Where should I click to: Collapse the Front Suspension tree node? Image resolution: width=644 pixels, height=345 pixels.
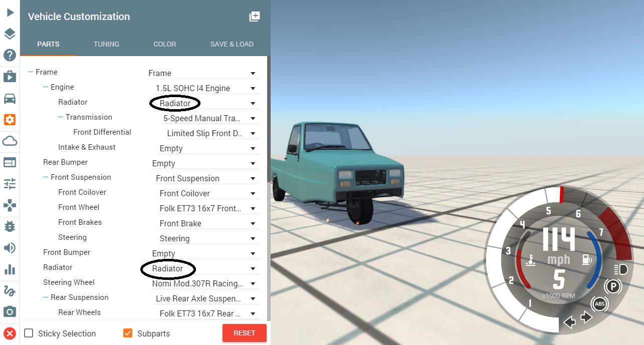coord(46,177)
